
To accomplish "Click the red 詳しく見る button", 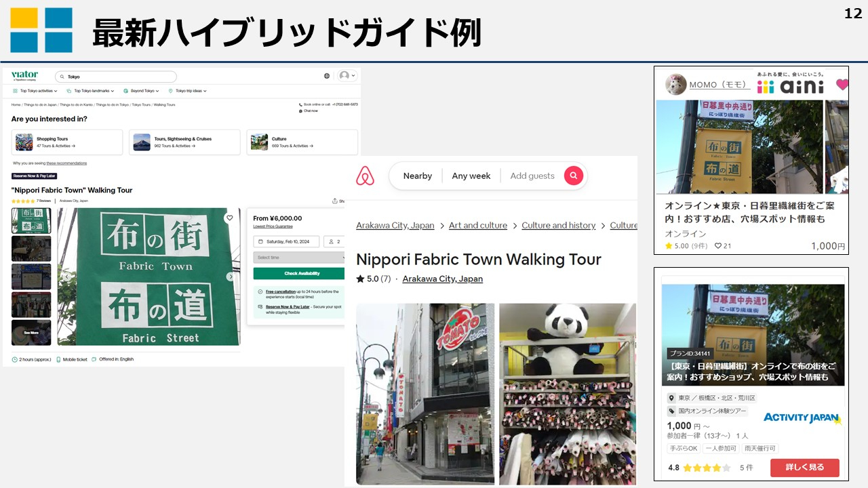I will pos(805,468).
